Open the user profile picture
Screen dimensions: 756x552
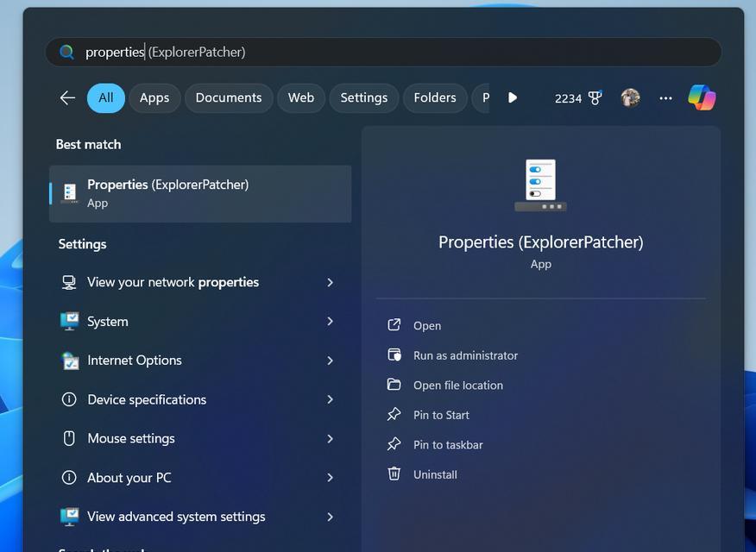(x=630, y=97)
